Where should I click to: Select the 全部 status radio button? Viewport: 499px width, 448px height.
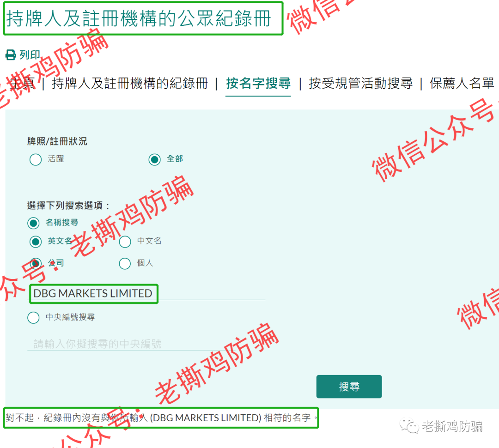click(155, 159)
